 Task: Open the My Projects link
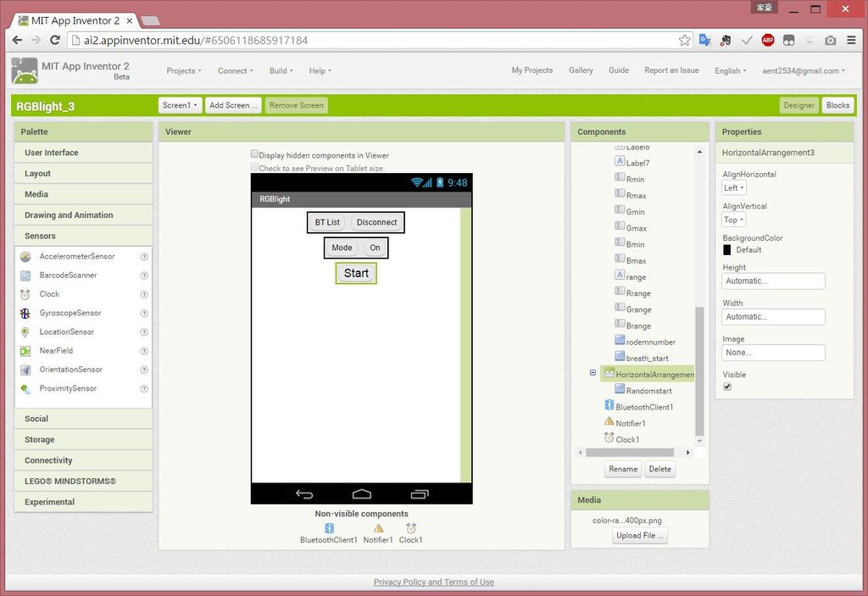coord(532,70)
